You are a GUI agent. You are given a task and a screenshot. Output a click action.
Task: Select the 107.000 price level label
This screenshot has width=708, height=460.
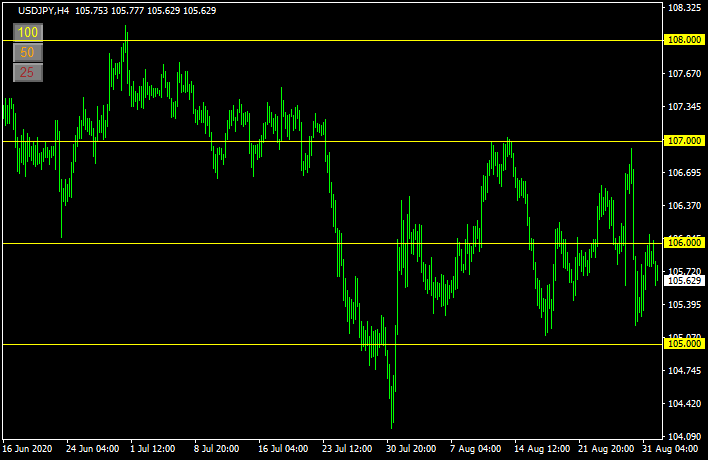685,141
